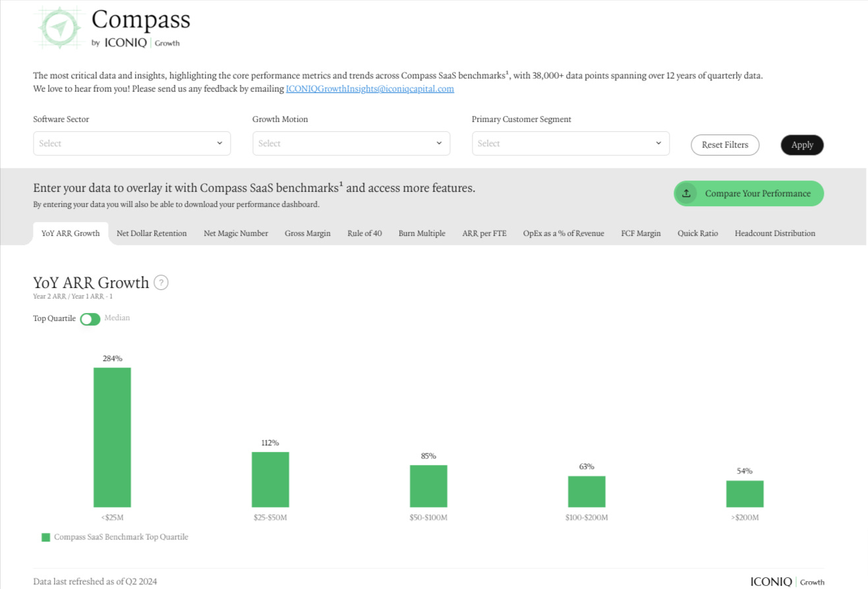Click the $100-$200M axis label
This screenshot has height=589, width=868.
pos(587,518)
